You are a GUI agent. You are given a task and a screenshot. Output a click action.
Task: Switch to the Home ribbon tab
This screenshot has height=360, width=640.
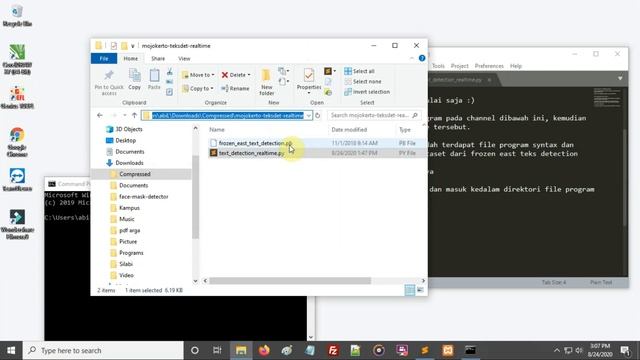[131, 58]
